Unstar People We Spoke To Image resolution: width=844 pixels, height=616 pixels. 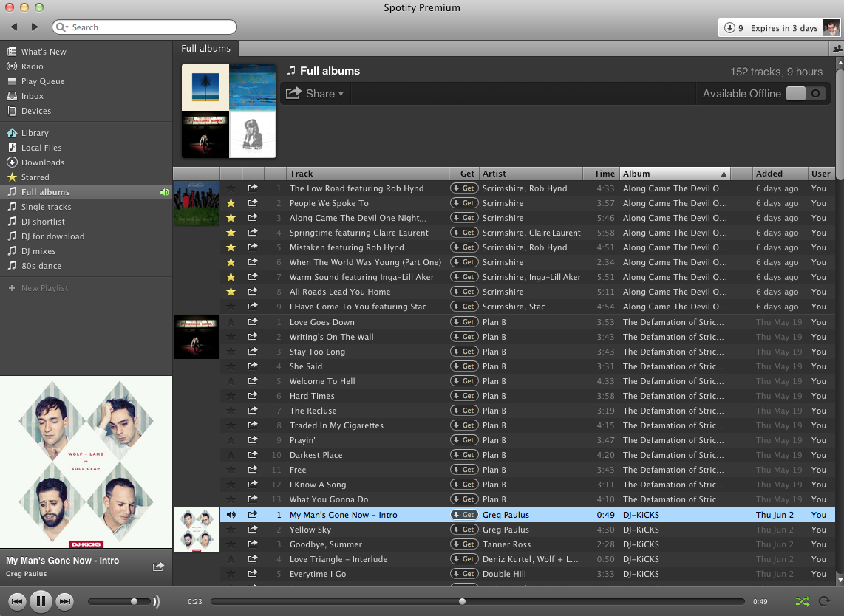click(x=231, y=203)
